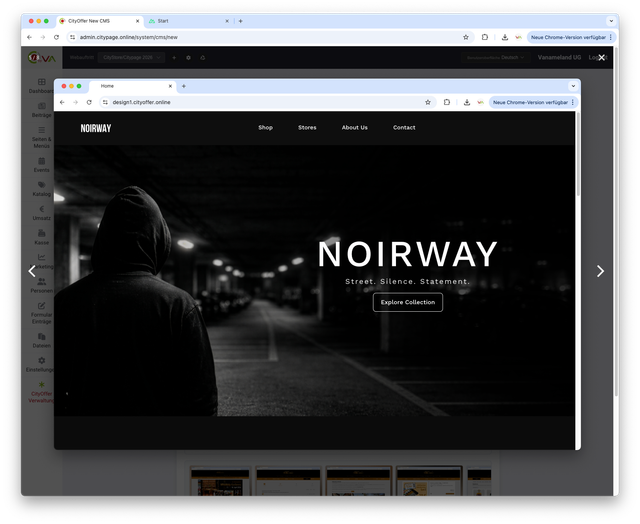The width and height of the screenshot is (640, 524).
Task: Open Einstellungen gear in the sidebar
Action: pyautogui.click(x=41, y=364)
